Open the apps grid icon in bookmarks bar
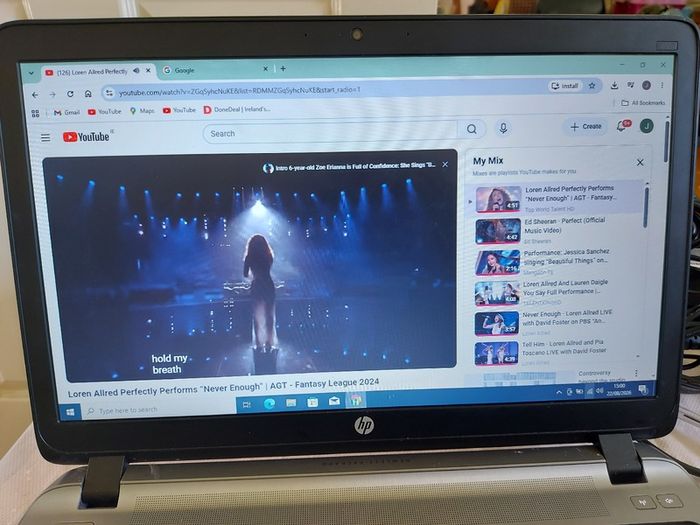Viewport: 700px width, 525px height. pos(35,113)
